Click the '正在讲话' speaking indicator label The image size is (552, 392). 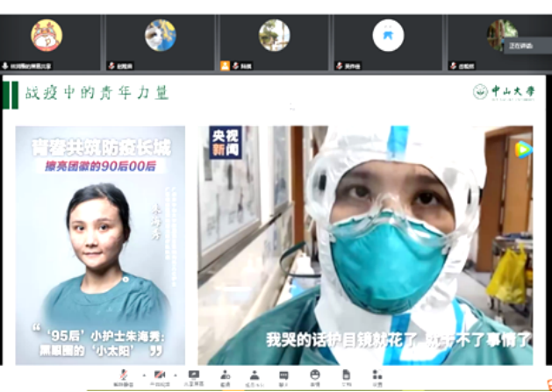point(520,46)
